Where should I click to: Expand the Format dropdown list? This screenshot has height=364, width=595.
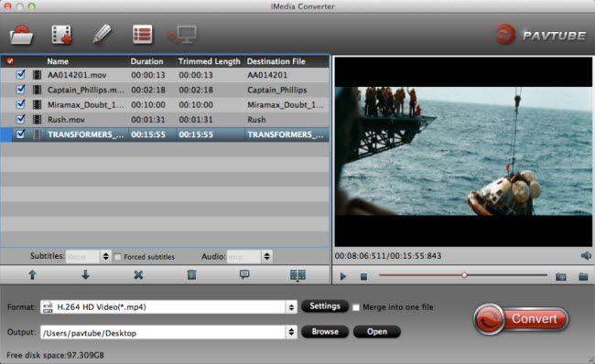(x=291, y=306)
